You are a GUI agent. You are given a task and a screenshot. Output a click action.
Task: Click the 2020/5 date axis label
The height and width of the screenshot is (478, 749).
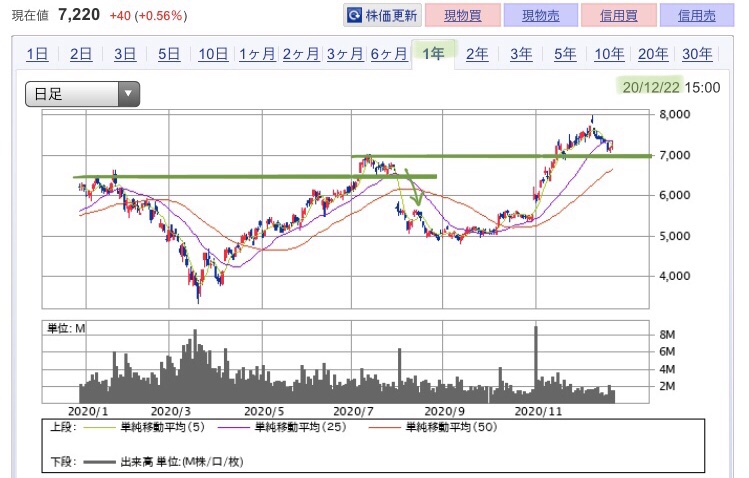[264, 411]
